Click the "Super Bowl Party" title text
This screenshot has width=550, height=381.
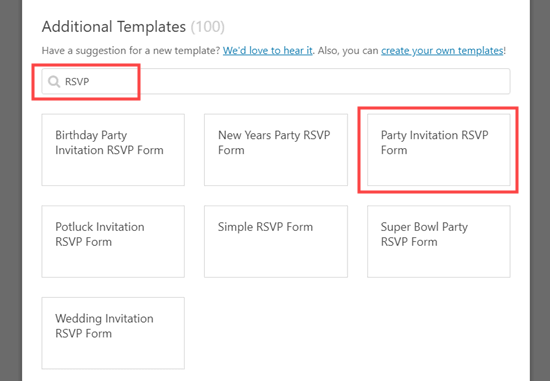click(424, 227)
